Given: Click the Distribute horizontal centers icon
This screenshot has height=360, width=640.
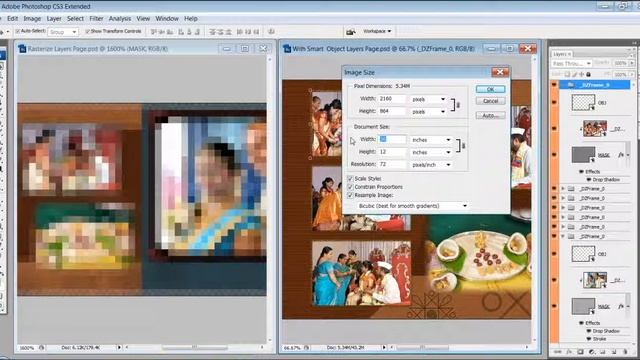Looking at the screenshot, I should click(x=248, y=32).
